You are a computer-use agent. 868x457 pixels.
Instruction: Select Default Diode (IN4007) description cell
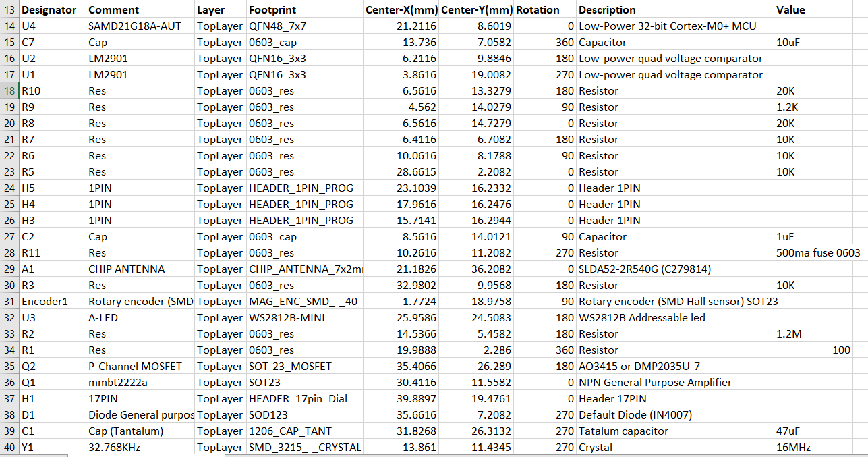(676, 415)
